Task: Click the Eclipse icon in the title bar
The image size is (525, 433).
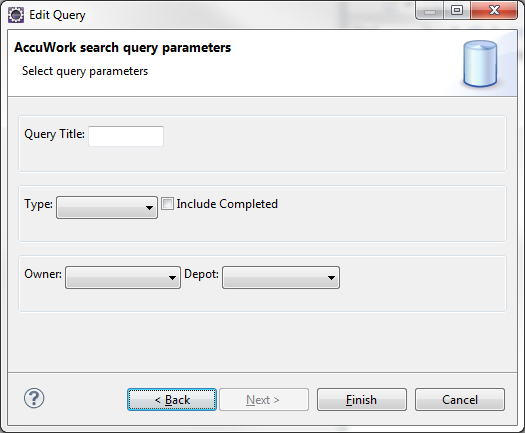Action: [x=16, y=15]
